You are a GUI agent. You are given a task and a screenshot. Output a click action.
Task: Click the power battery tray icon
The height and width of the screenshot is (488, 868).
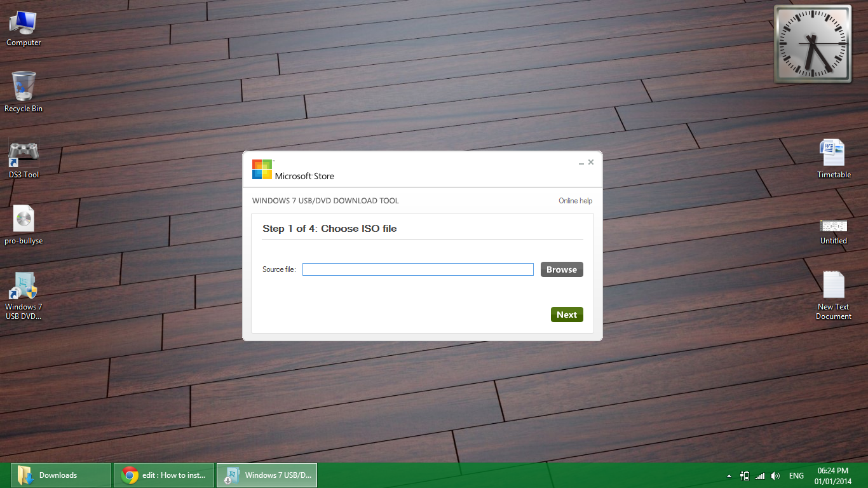745,476
